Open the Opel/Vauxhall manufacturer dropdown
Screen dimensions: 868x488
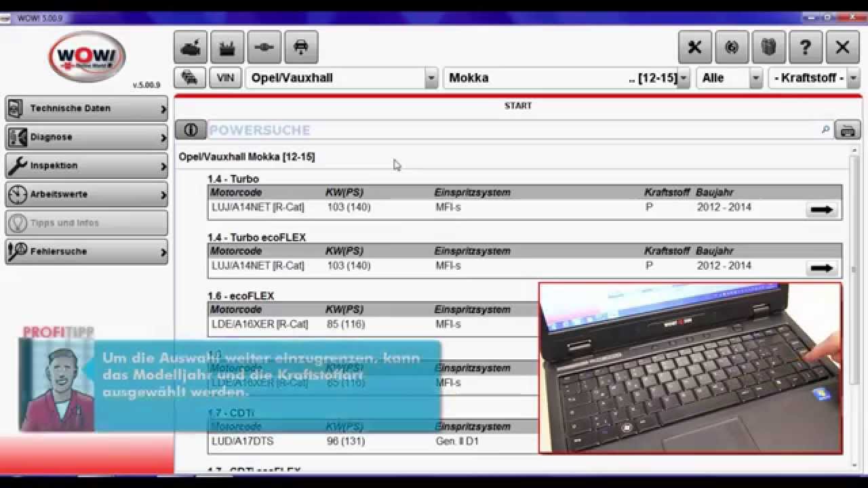pos(431,79)
